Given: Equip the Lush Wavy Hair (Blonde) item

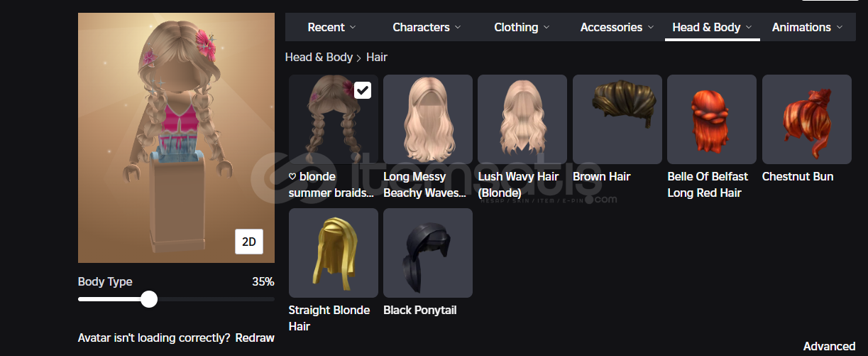Looking at the screenshot, I should click(522, 119).
